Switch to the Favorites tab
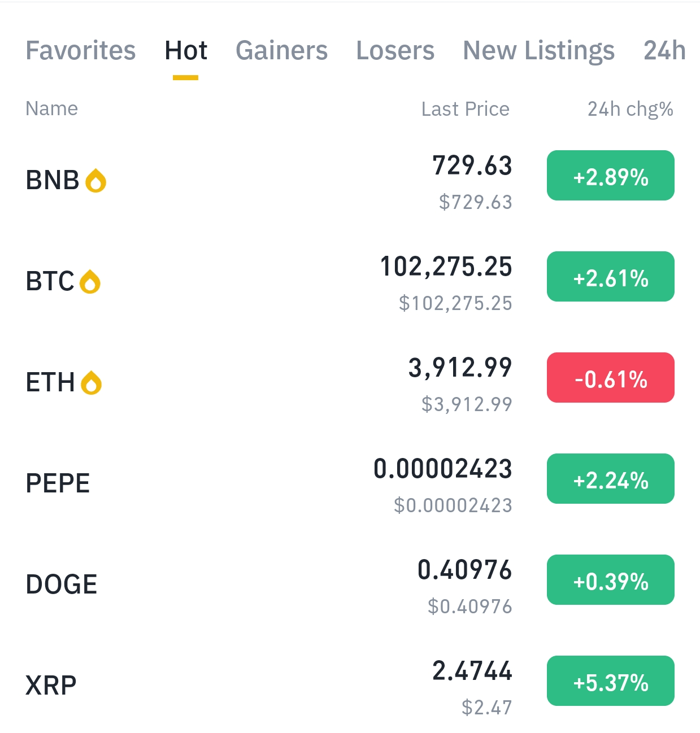This screenshot has height=733, width=700. 81,50
